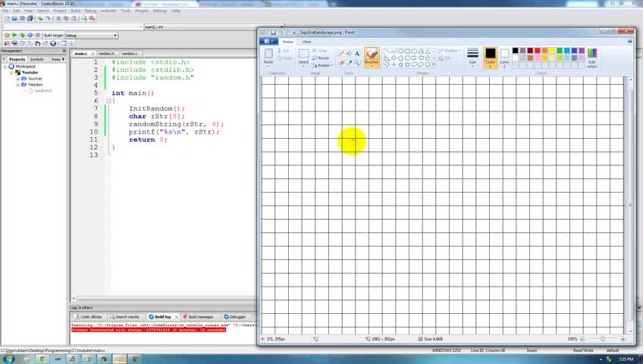The width and height of the screenshot is (643, 364).
Task: Pick the green color swatch
Action: pyautogui.click(x=560, y=50)
